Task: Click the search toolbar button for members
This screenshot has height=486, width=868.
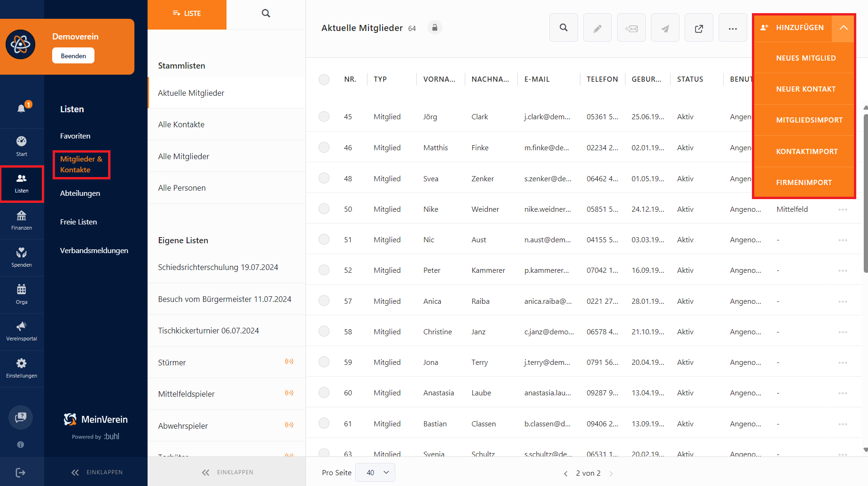Action: click(563, 28)
